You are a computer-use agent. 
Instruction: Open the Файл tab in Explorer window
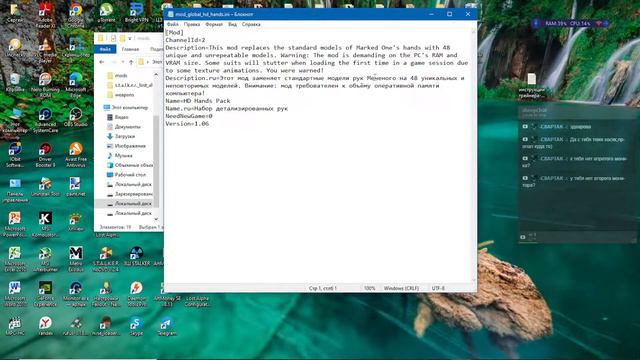[105, 49]
